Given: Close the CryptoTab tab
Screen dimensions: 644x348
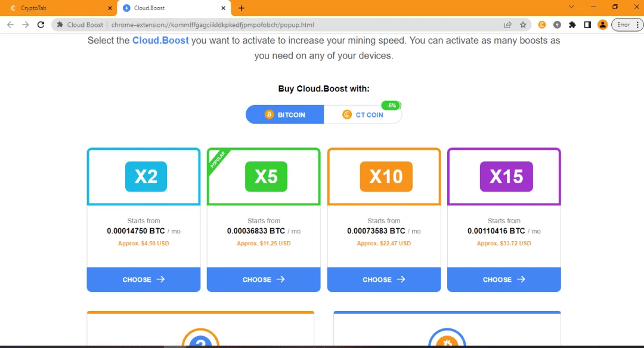Looking at the screenshot, I should click(x=110, y=8).
